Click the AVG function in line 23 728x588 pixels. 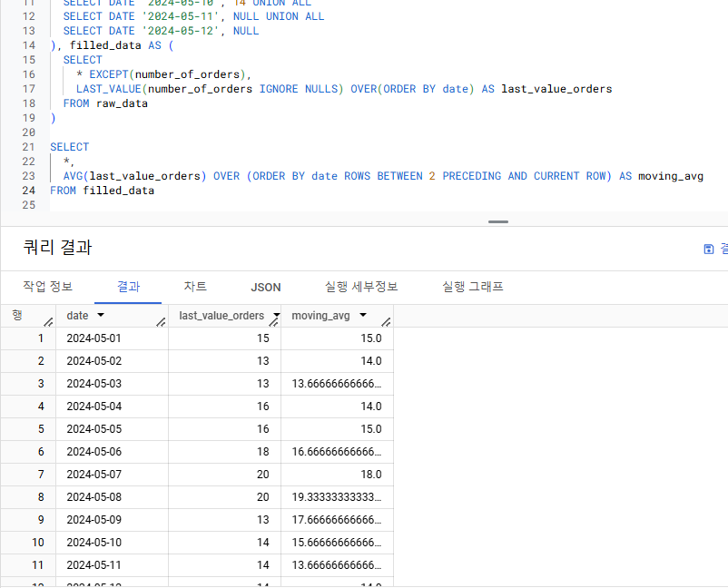73,176
